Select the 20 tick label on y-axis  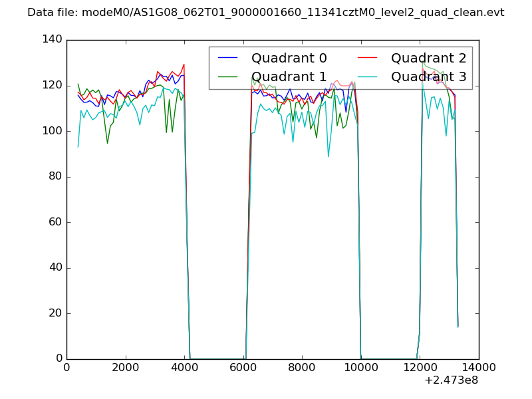[x=57, y=313]
